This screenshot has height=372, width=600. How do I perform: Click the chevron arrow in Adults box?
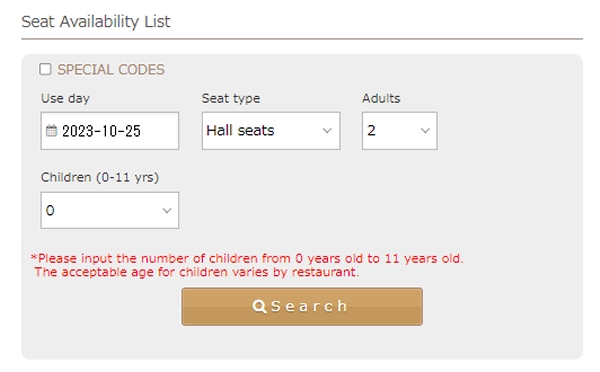pos(425,131)
